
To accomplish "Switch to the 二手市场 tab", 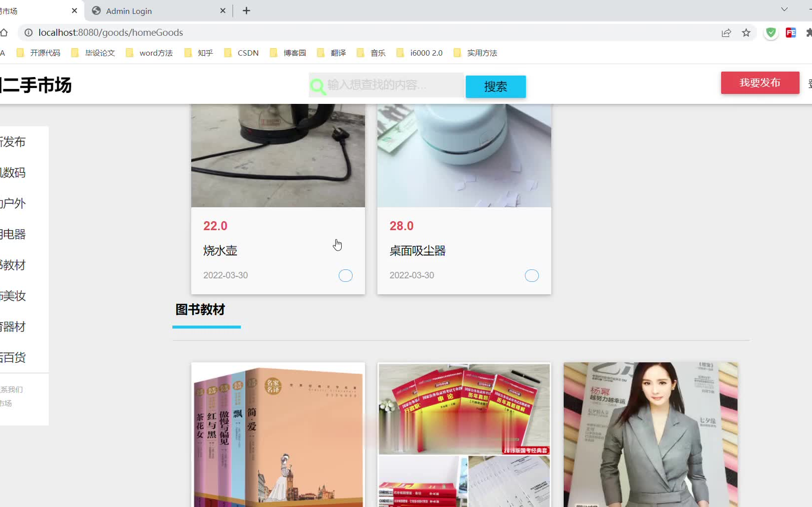I will click(30, 10).
